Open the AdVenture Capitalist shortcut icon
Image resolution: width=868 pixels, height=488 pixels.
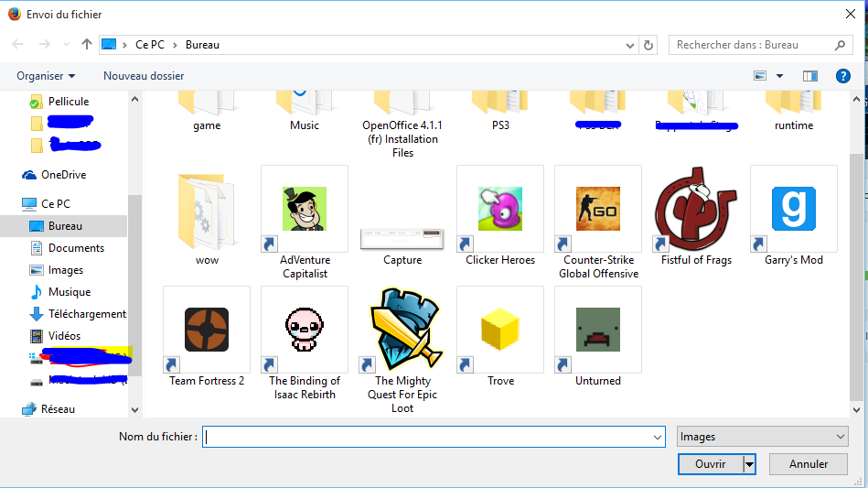(x=305, y=209)
